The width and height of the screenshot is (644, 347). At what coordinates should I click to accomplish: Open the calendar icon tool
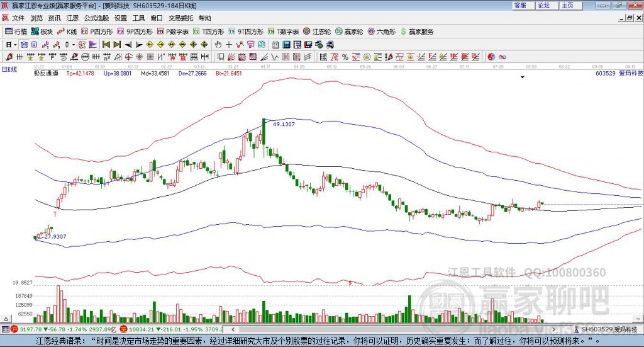click(x=275, y=45)
